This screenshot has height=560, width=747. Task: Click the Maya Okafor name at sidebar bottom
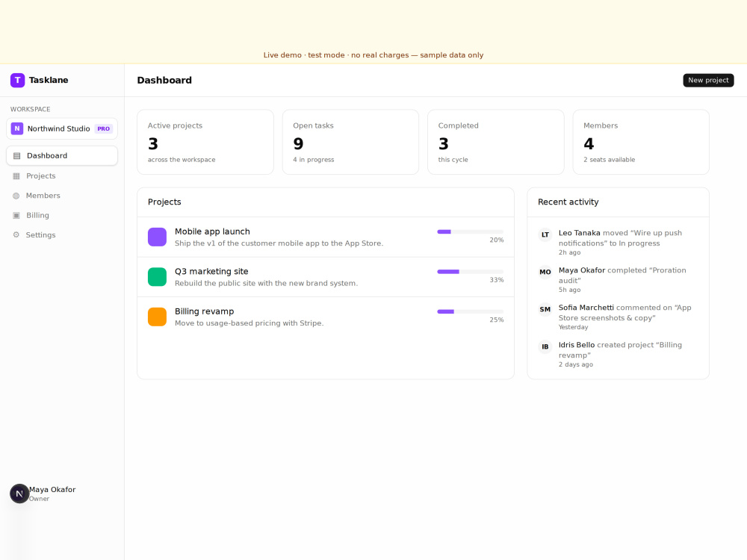(52, 490)
